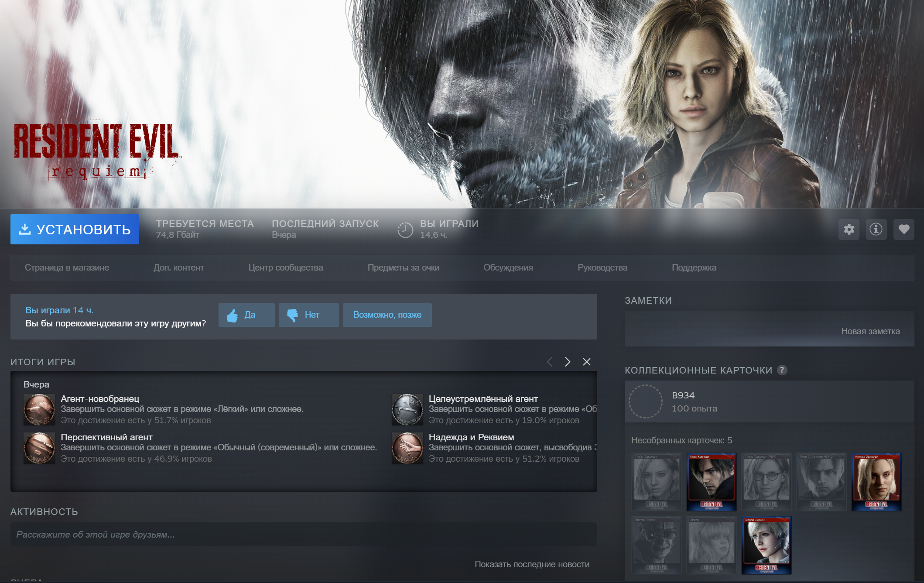Click Показать последние новости link
Viewport: 924px width, 583px height.
(531, 564)
